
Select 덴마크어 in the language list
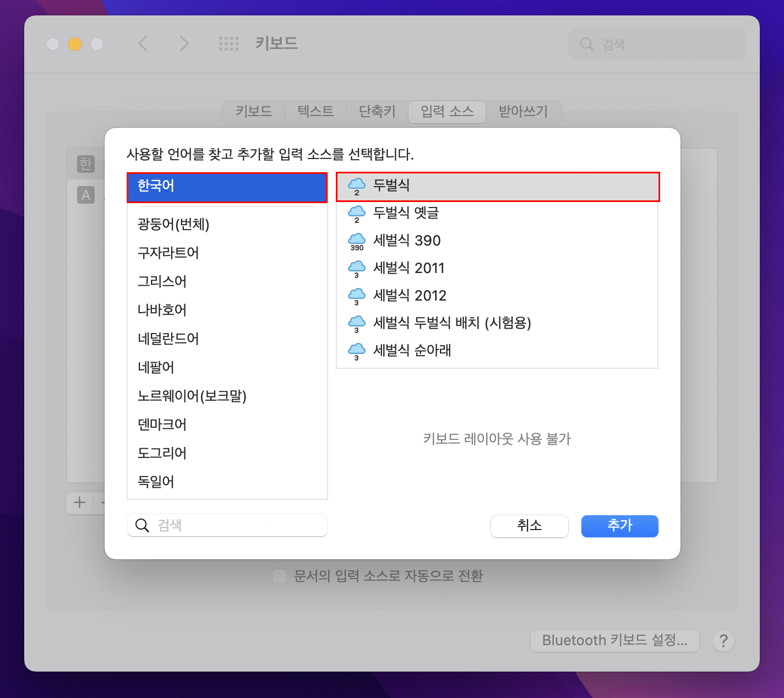point(227,425)
